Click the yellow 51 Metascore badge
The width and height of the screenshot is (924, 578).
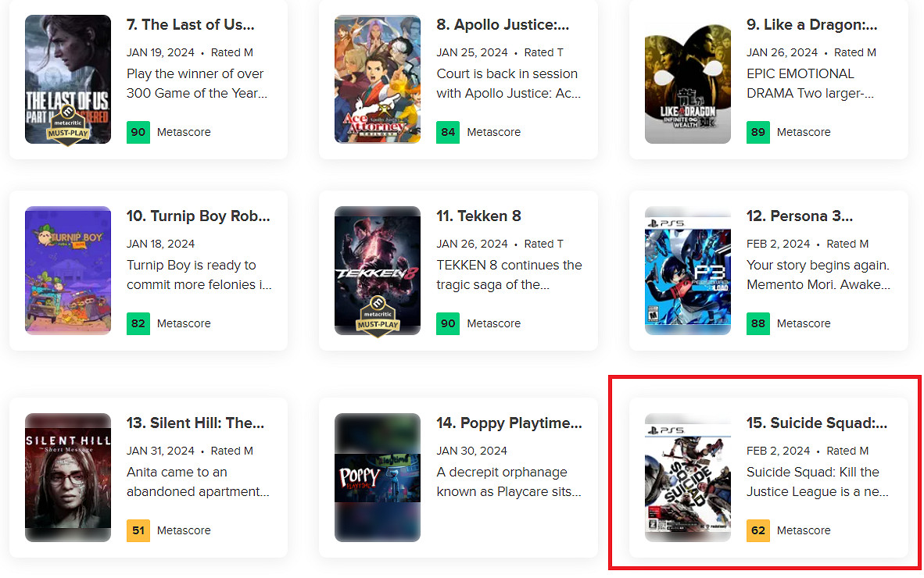[x=138, y=530]
